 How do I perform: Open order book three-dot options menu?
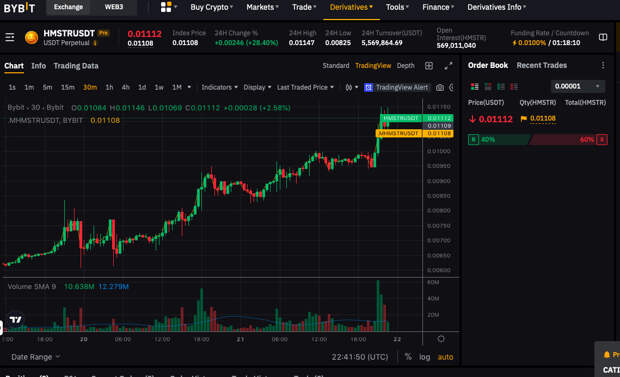point(603,65)
